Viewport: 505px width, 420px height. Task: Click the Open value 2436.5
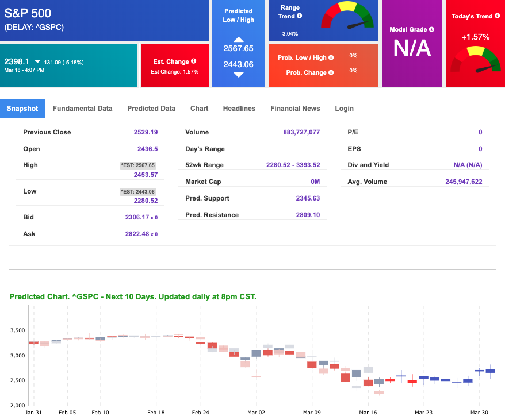click(147, 149)
